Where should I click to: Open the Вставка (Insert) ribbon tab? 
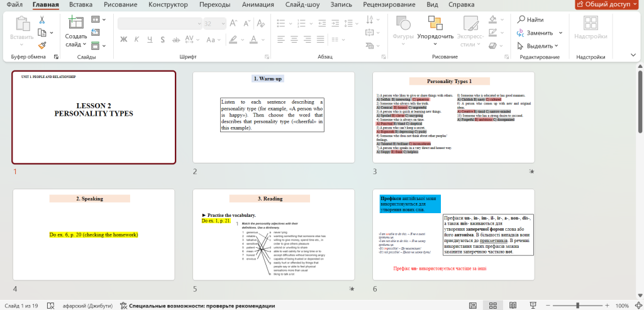coord(80,4)
